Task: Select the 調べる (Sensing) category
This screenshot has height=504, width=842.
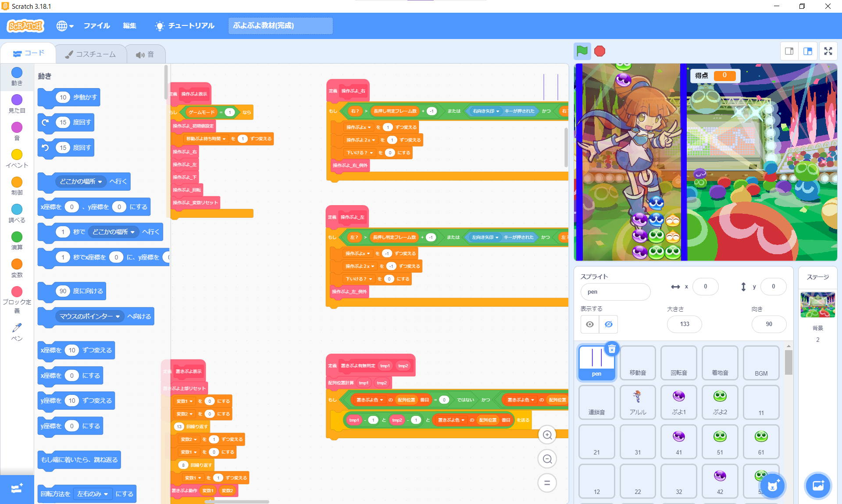Action: coord(17,213)
